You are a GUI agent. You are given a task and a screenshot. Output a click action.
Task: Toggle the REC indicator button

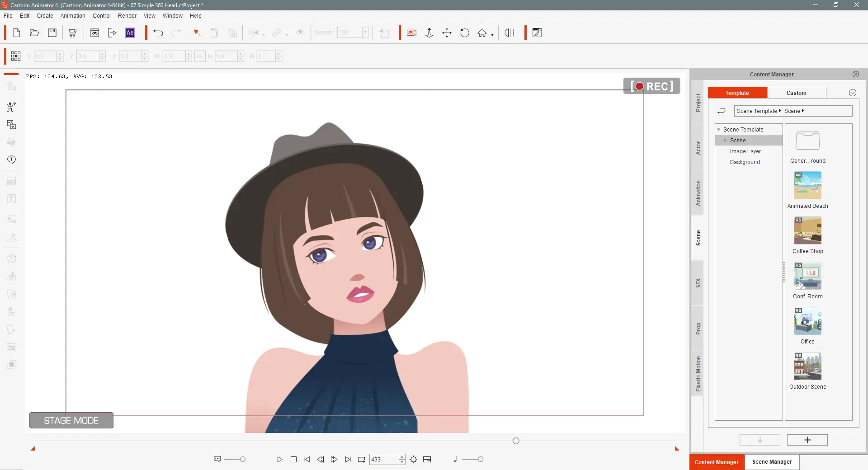[x=651, y=86]
